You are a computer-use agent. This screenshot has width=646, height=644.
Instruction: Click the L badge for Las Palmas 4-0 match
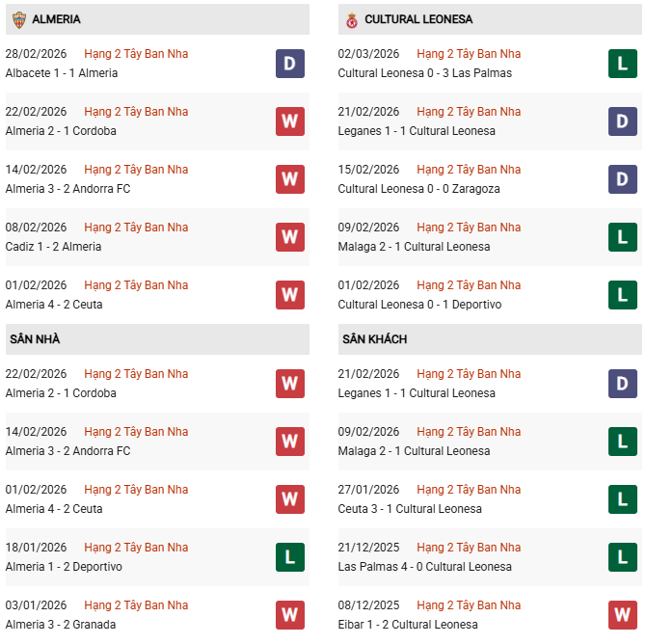(623, 557)
